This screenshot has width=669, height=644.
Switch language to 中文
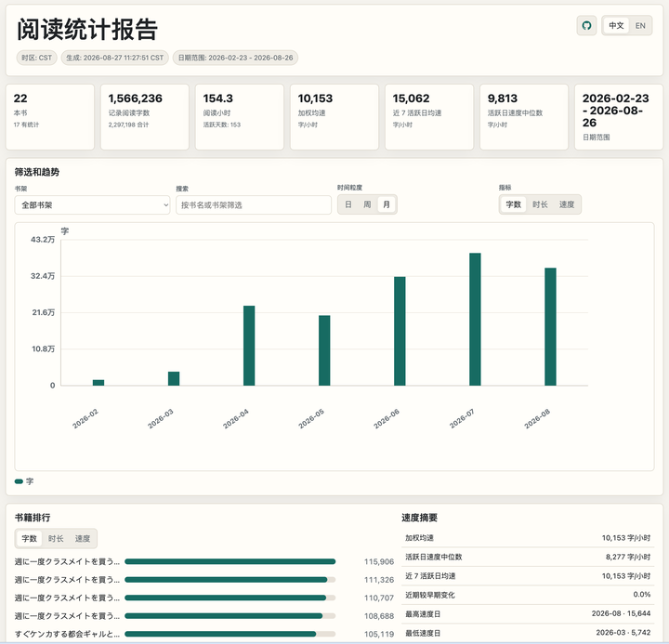(x=616, y=26)
